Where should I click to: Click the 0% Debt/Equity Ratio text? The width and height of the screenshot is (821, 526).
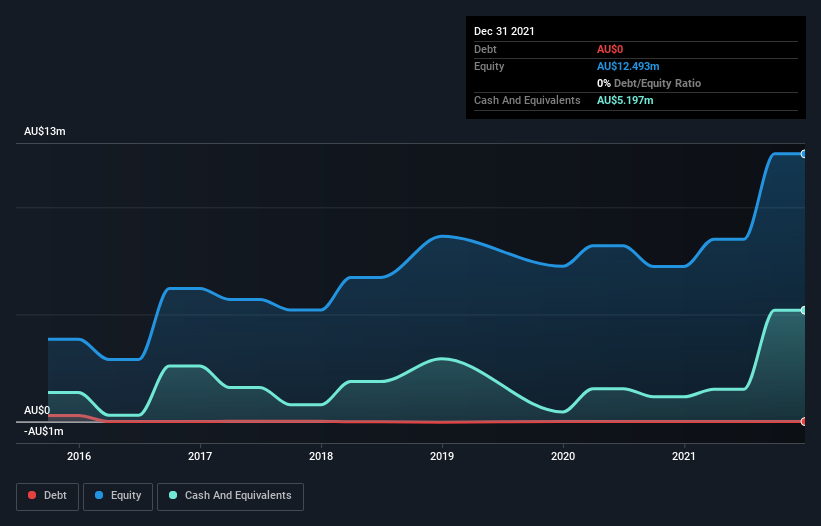(649, 83)
